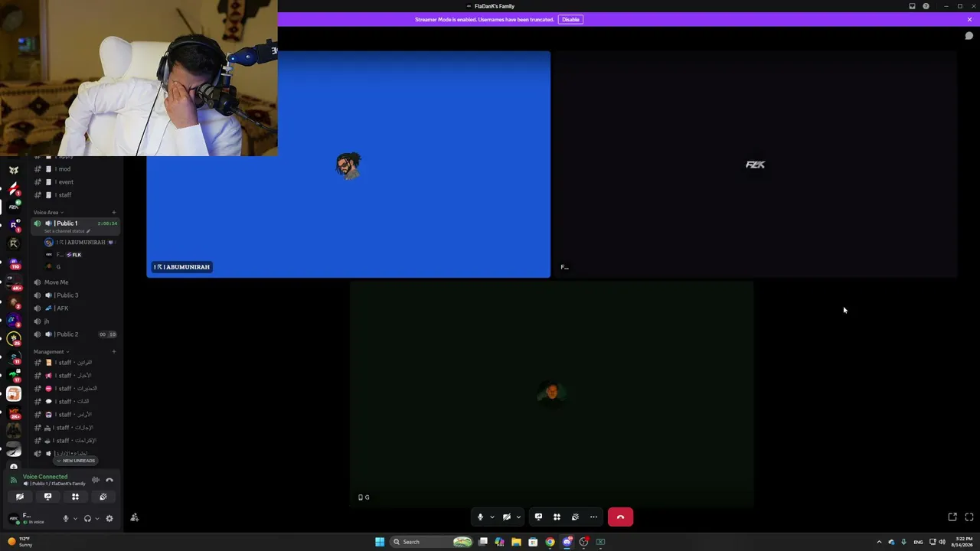The image size is (980, 551).
Task: Open input device options in user panel
Action: [x=74, y=519]
